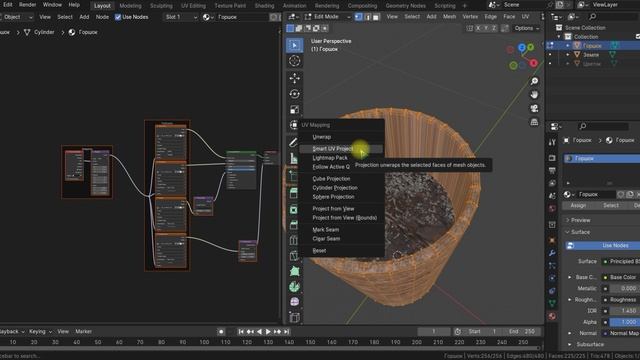Image resolution: width=640 pixels, height=360 pixels.
Task: Open the Slot 1 dropdown
Action: click(x=181, y=17)
